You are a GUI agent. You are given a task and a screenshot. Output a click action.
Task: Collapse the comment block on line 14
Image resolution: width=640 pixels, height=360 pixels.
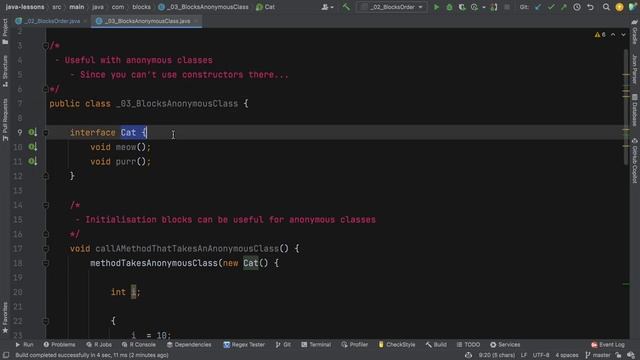46,205
